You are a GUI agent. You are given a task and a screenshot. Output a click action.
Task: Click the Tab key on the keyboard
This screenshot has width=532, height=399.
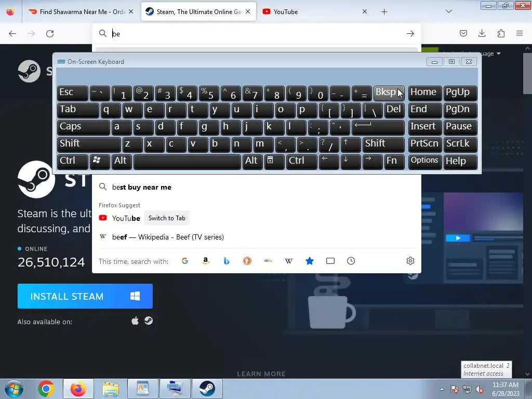[x=78, y=110]
